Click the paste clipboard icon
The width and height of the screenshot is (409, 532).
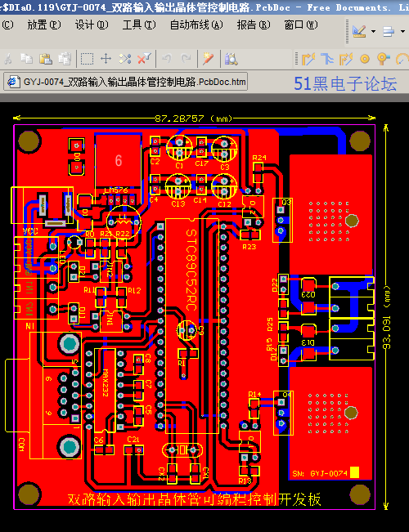tap(46, 59)
